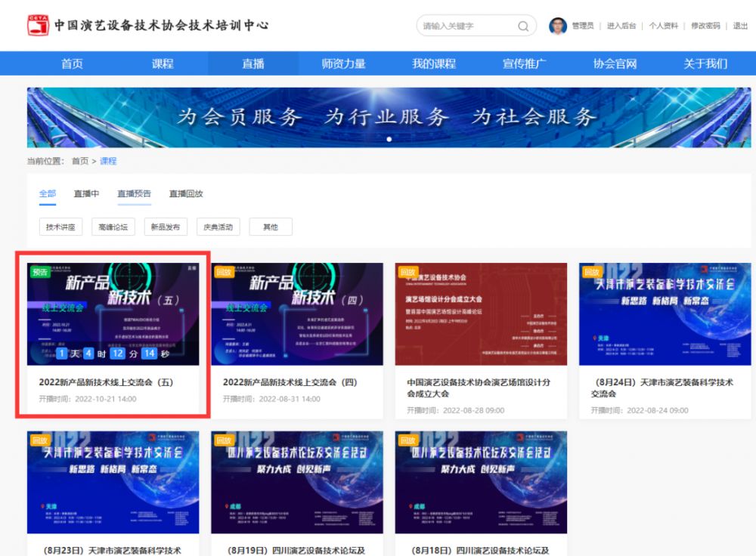Click the 退出 logout link
Screen dimensions: 756x556
[740, 26]
